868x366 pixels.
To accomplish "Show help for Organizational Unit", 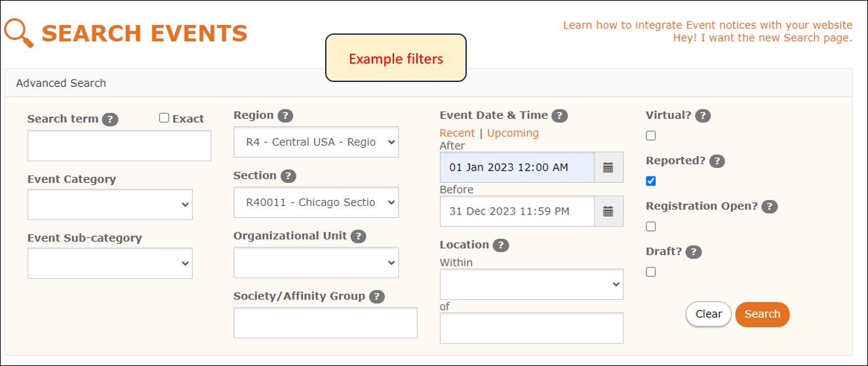I will (358, 236).
